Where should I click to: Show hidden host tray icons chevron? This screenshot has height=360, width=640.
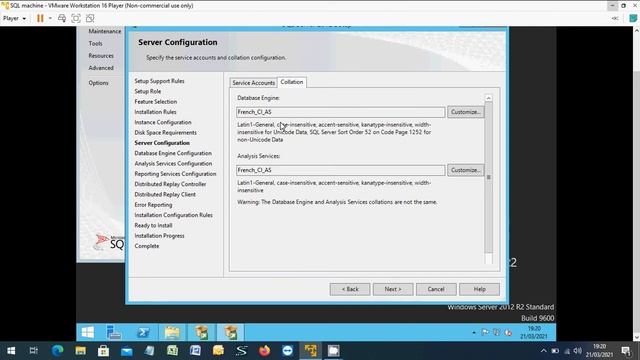pyautogui.click(x=543, y=351)
